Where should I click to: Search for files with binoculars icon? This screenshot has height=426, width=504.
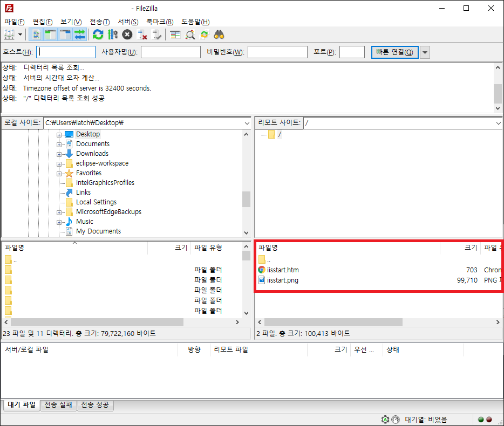click(x=219, y=35)
